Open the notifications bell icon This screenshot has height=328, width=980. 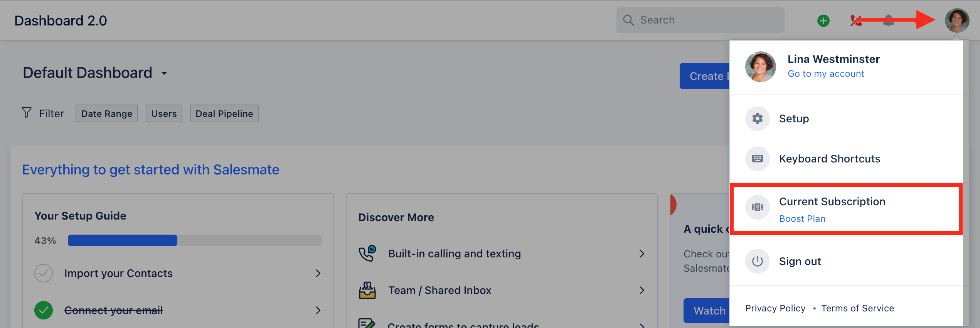tap(888, 20)
